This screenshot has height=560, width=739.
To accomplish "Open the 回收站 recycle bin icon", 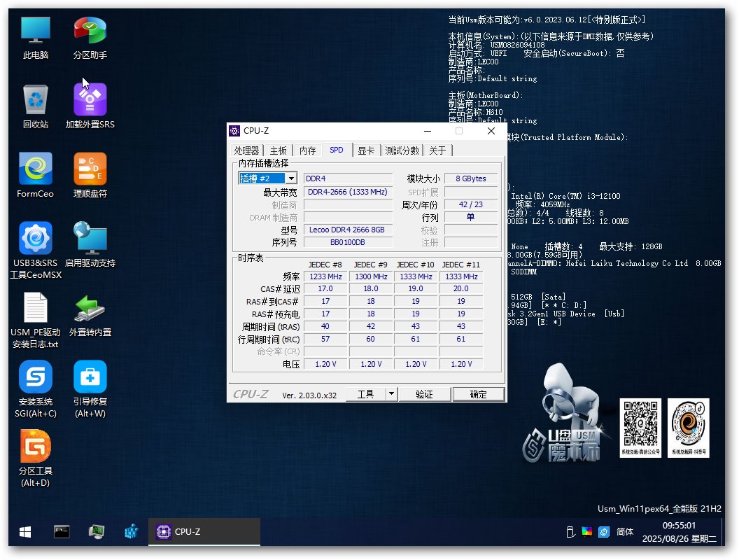I will (x=35, y=106).
